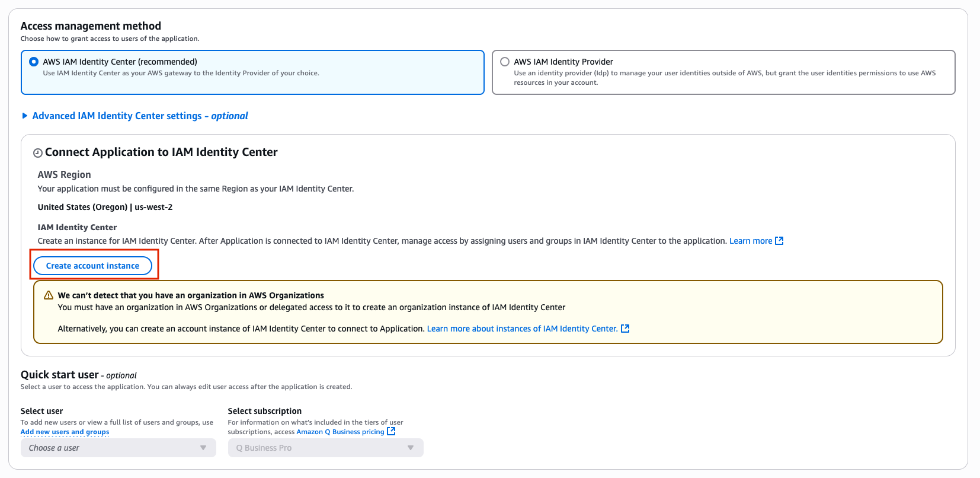Click the IAM Identity Center recommended description text
The height and width of the screenshot is (478, 980).
(181, 74)
